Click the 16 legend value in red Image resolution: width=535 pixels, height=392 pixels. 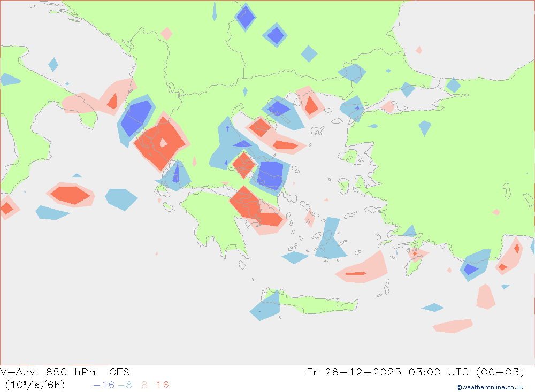163,385
